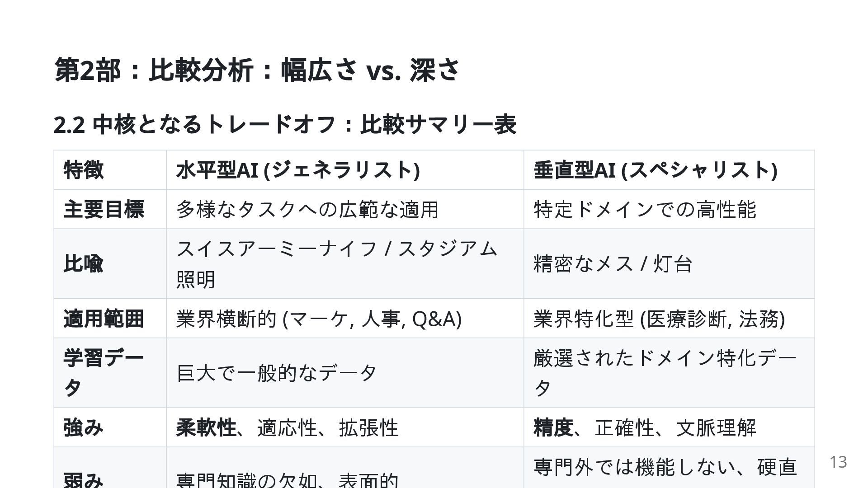Click the cell 特定ドメインでの高性能
868x488 pixels.
pyautogui.click(x=669, y=209)
